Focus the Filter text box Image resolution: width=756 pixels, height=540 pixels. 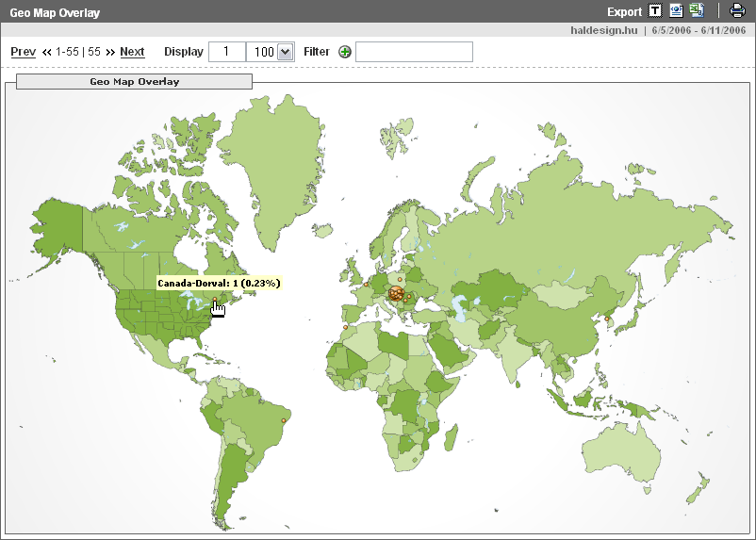tap(414, 52)
